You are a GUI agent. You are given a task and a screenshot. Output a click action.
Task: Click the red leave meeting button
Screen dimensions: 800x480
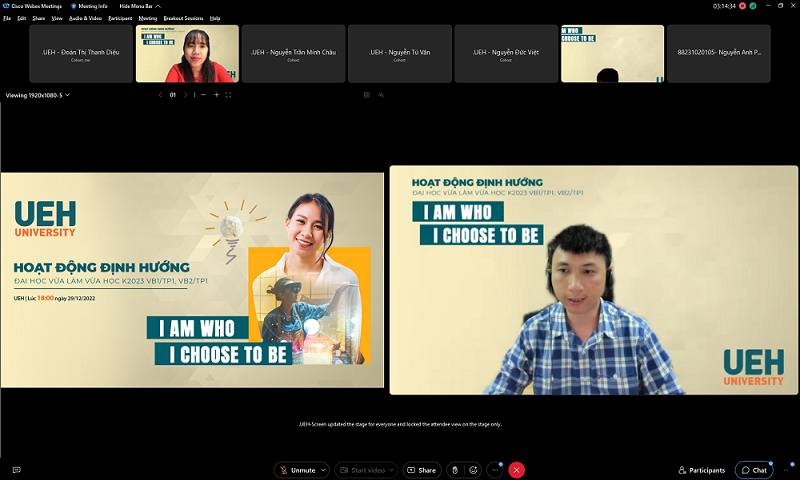point(517,470)
